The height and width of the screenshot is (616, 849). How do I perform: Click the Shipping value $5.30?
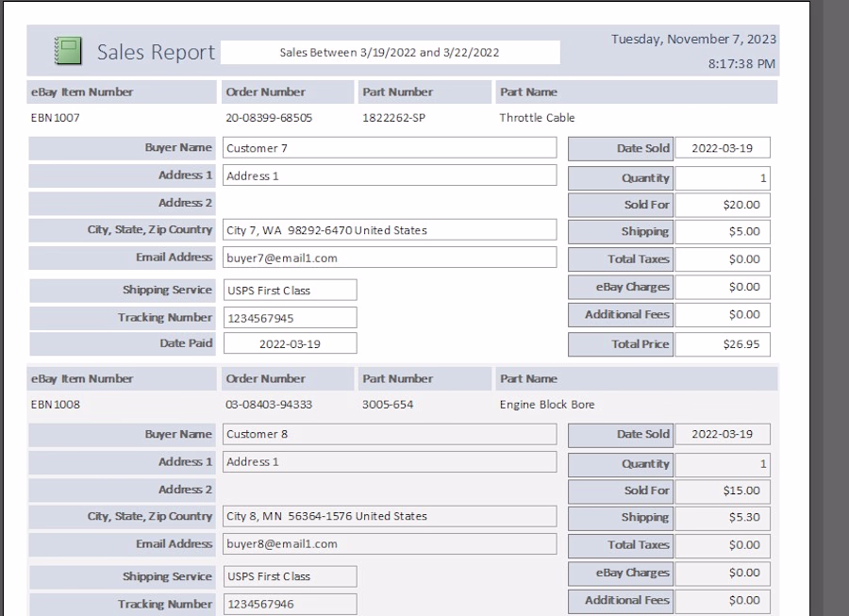[723, 517]
